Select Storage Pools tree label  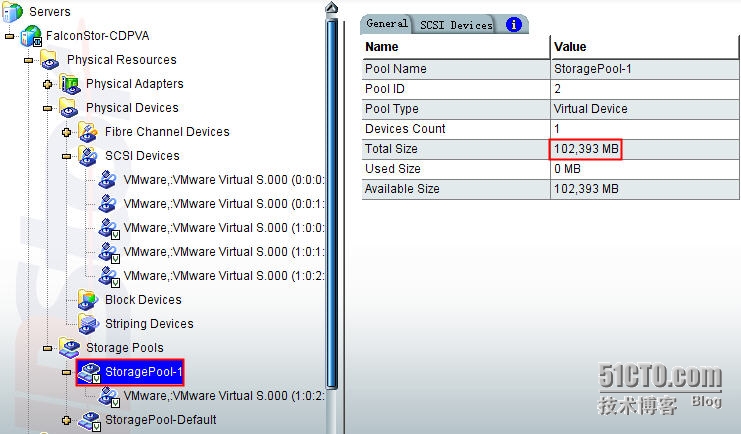pyautogui.click(x=125, y=348)
